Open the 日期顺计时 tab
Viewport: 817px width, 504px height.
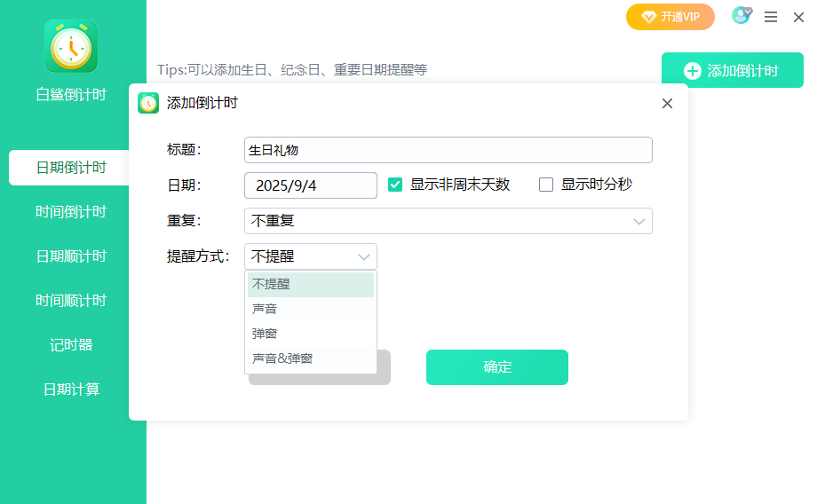point(71,256)
